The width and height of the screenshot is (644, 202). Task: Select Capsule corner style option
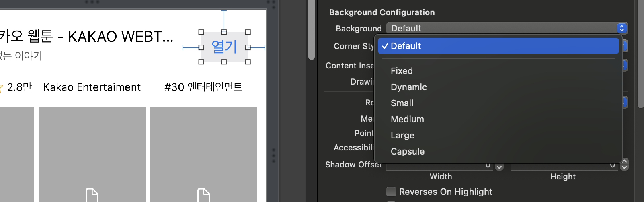coord(498,151)
